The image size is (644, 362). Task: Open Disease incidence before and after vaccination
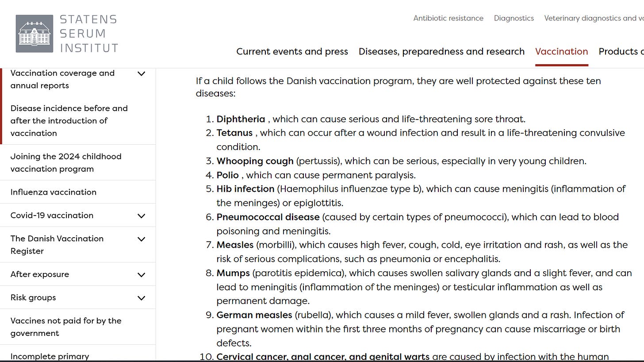[69, 120]
